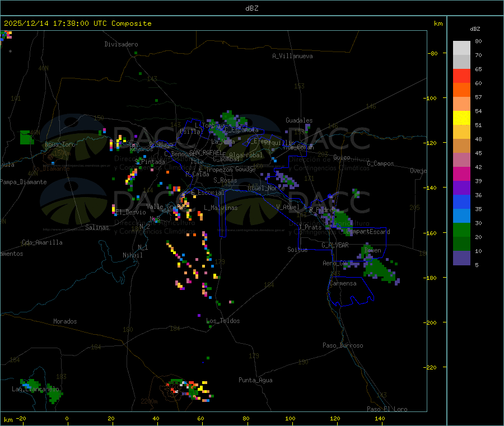Click the 100 km tick on bottom axis

click(x=290, y=418)
